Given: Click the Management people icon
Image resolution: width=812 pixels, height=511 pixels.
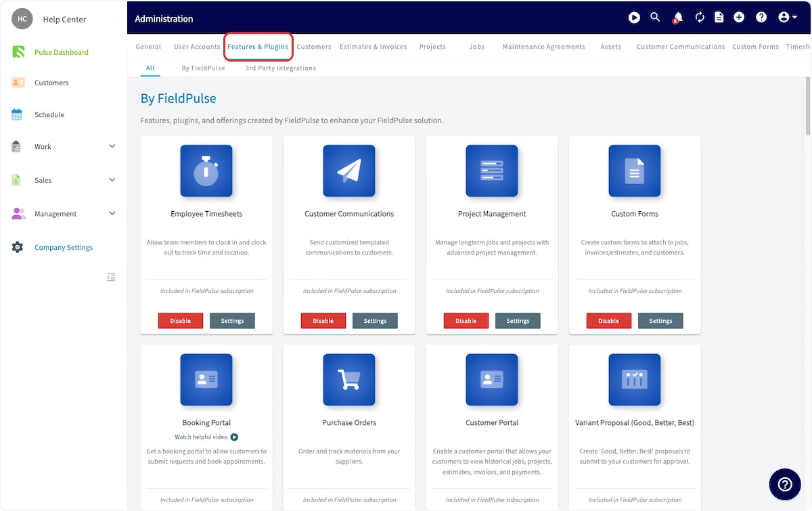Looking at the screenshot, I should [x=18, y=214].
